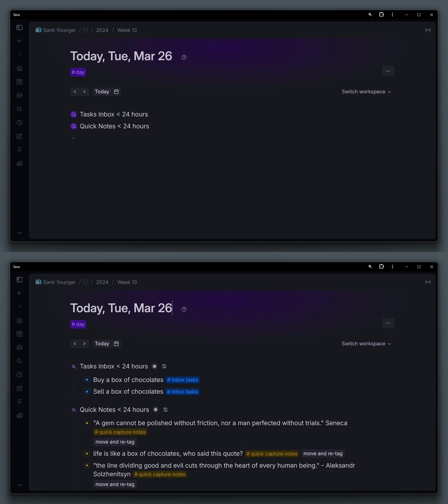
Task: Open the calendar day icon in top sidebar
Action: click(x=19, y=82)
